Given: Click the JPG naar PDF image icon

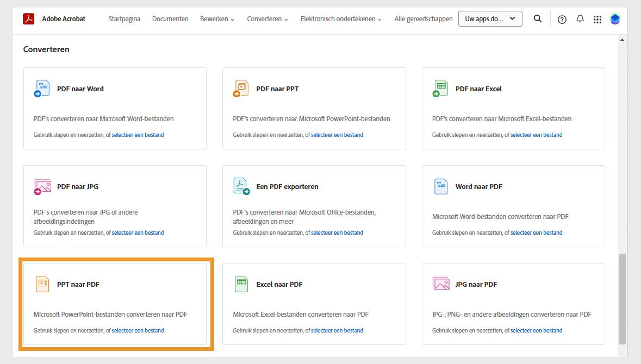Looking at the screenshot, I should point(440,284).
